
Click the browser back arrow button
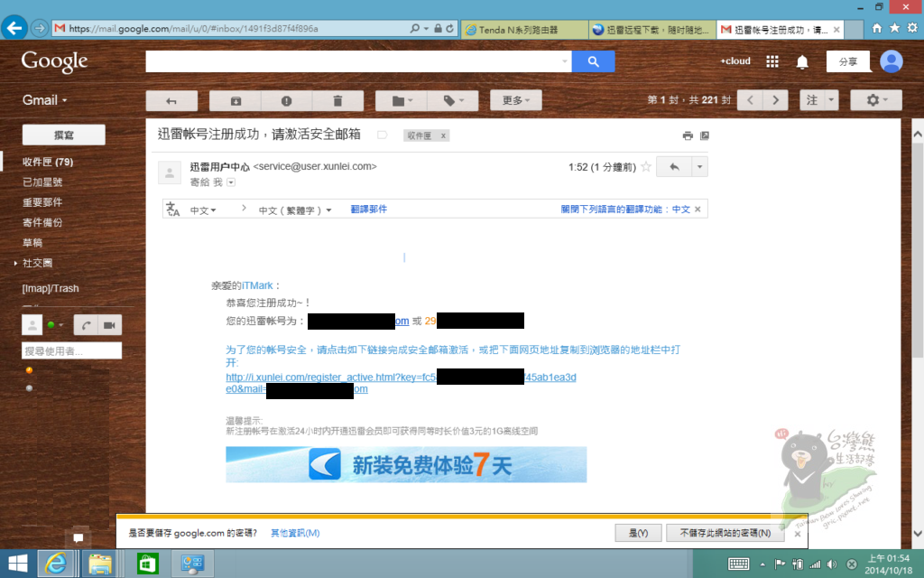click(x=14, y=28)
